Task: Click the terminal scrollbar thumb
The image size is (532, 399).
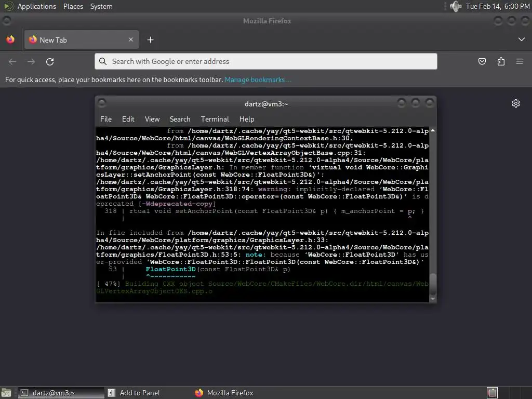Action: click(x=433, y=285)
